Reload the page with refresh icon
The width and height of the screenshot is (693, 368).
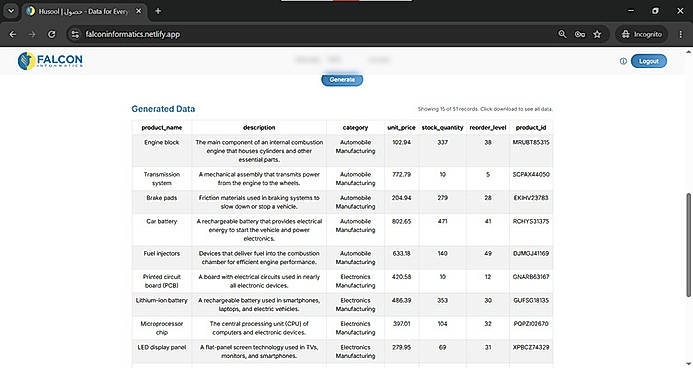[52, 34]
